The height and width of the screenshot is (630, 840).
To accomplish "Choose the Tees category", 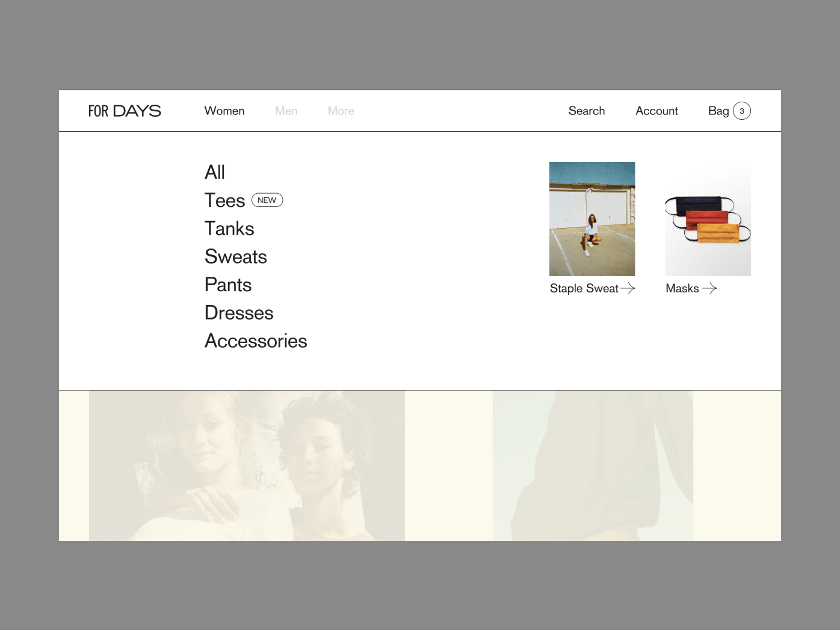I will [x=224, y=200].
